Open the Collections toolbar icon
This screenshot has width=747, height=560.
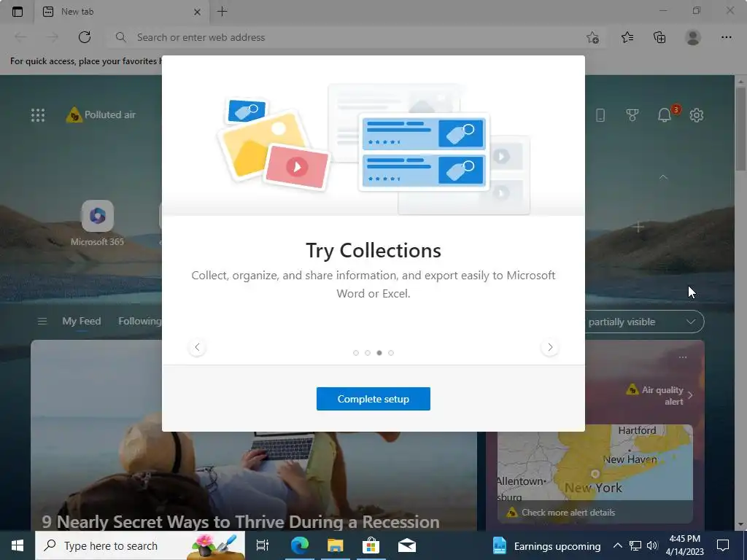pos(659,37)
